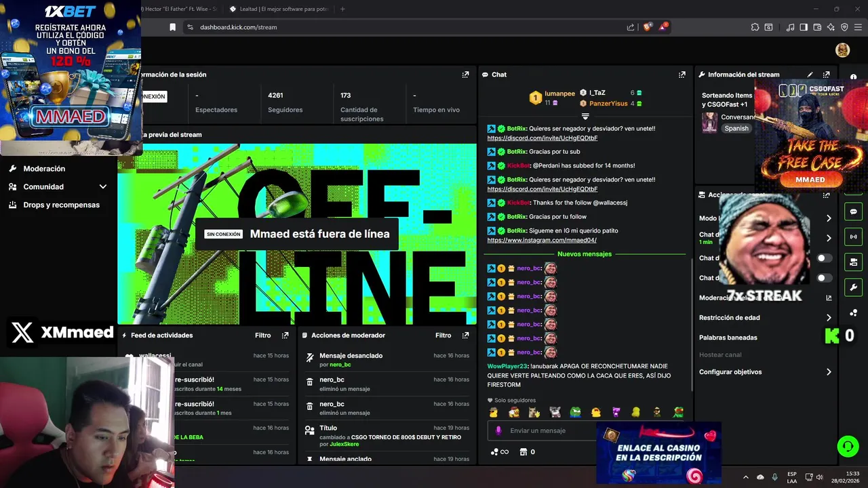Click the WowPlayer23 username in chat
Screen dimensions: 868x488
point(507,366)
